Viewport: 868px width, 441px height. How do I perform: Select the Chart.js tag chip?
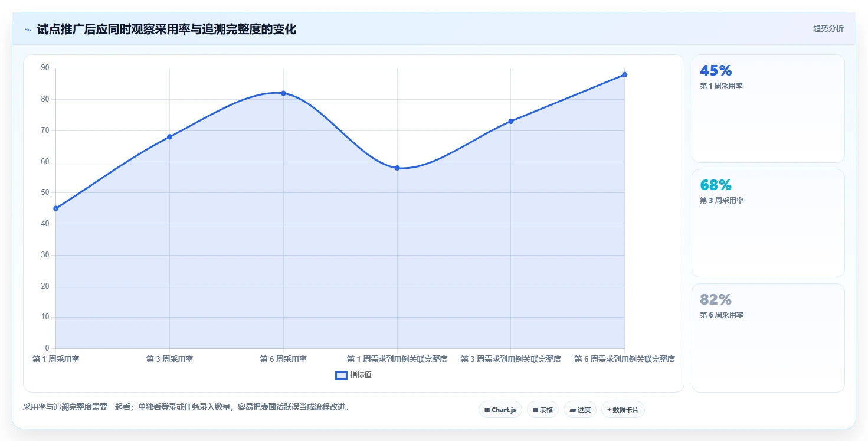(x=500, y=410)
